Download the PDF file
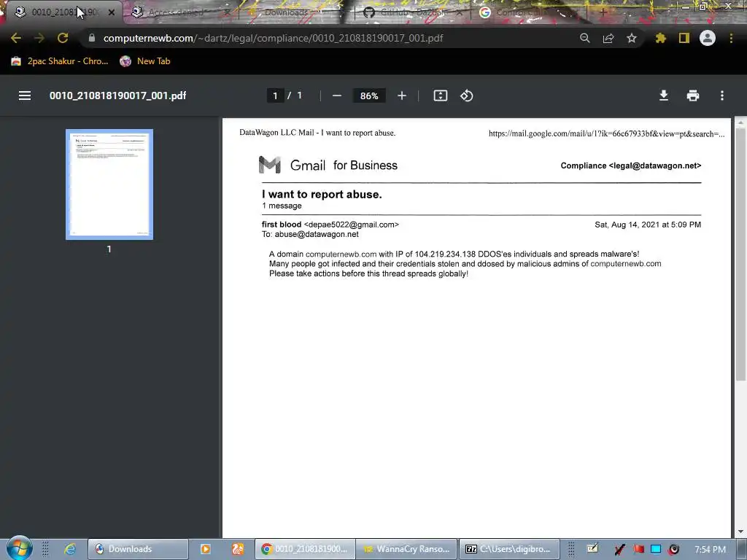 pyautogui.click(x=664, y=96)
